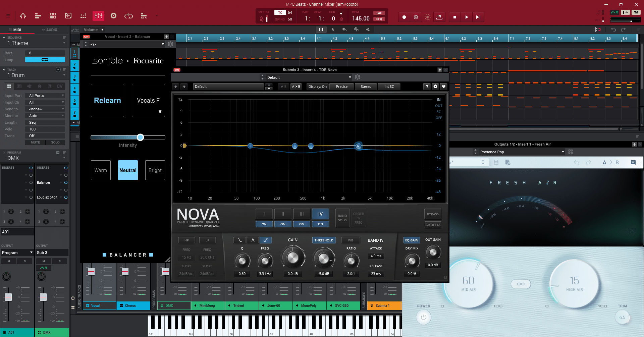
Task: Click the Nova GAIN knob
Action: (293, 258)
